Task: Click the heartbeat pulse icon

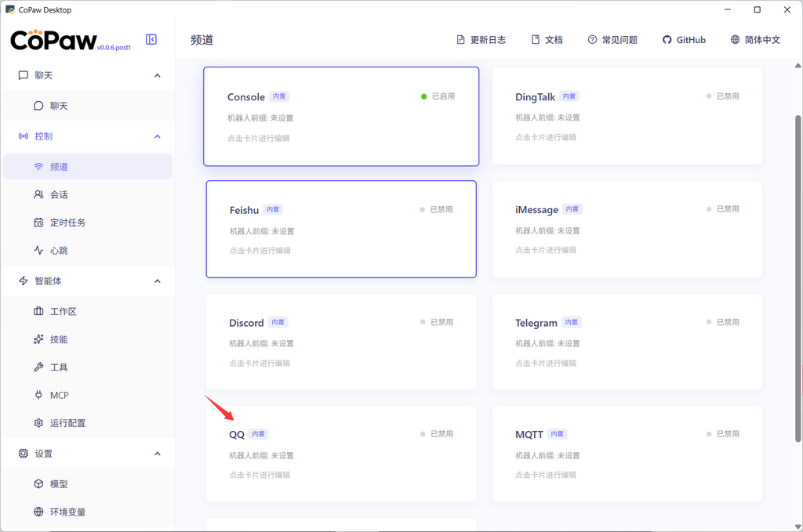Action: point(38,251)
